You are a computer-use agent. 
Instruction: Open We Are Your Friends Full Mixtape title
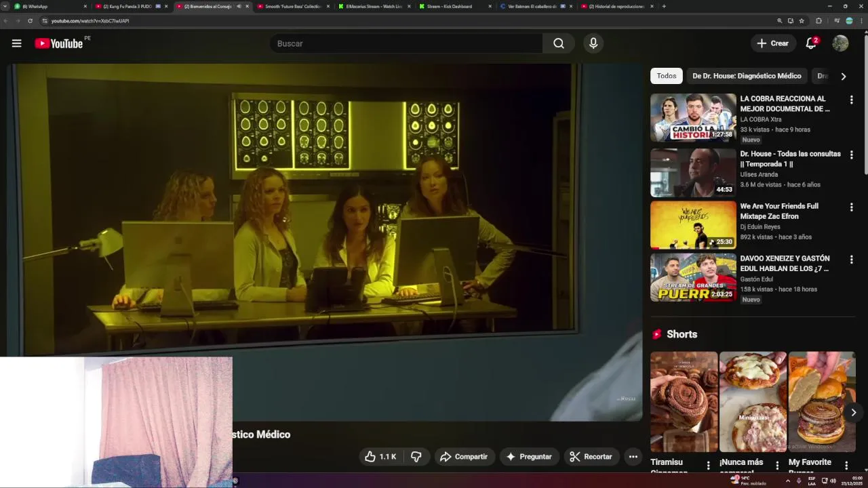tap(779, 211)
